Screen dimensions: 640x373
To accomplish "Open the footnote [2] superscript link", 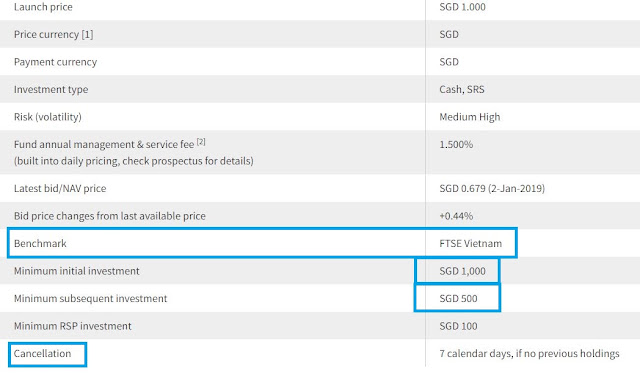I will tap(201, 142).
